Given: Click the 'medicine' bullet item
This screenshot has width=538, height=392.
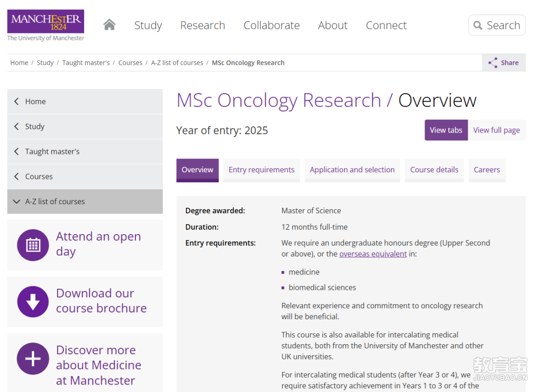Looking at the screenshot, I should click(304, 272).
